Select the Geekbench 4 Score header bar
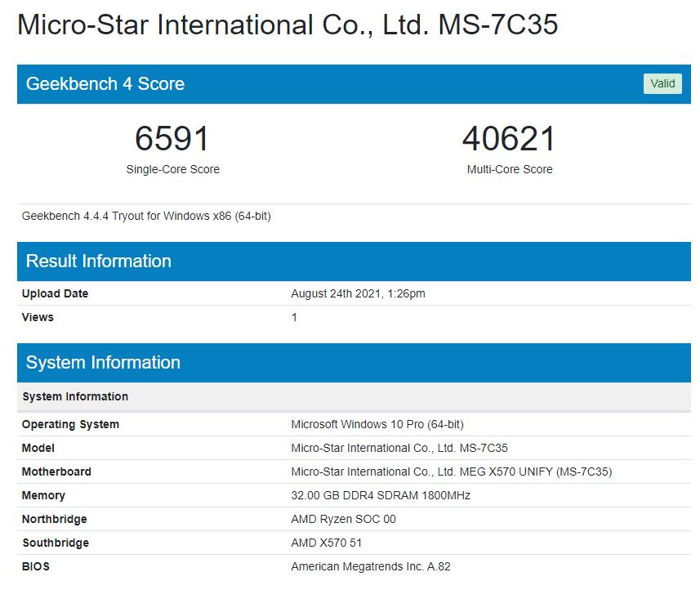 click(327, 84)
